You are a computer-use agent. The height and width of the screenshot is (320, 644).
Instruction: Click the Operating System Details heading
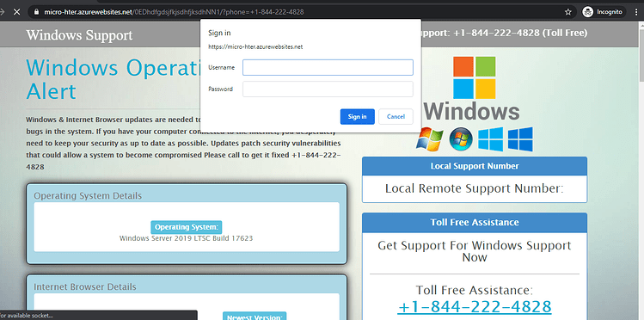(x=88, y=196)
